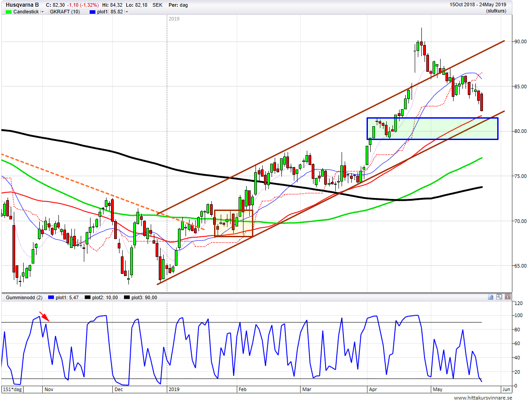This screenshot has height=400, width=532.
Task: Open Gummisnodd indicator settings wrench
Action: [x=499, y=297]
